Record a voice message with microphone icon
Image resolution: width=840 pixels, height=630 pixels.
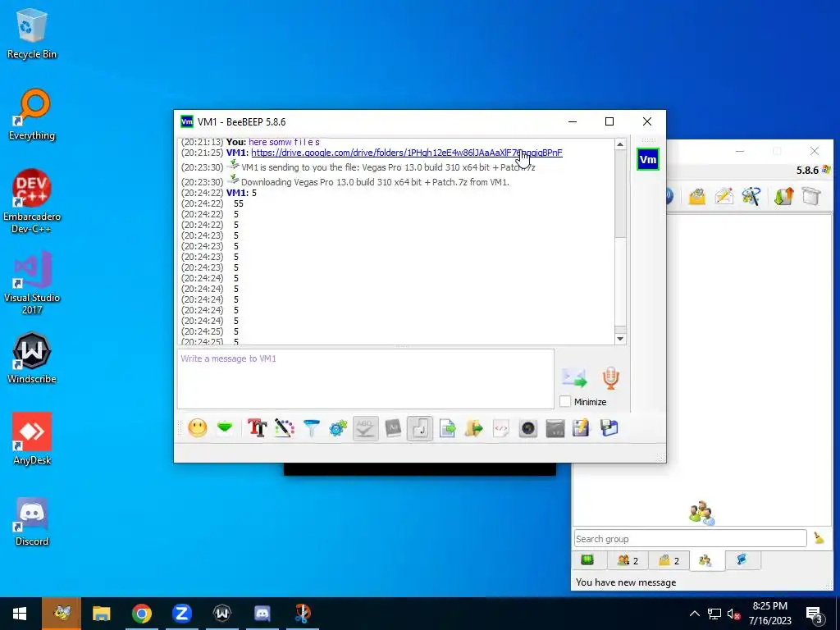click(x=610, y=378)
